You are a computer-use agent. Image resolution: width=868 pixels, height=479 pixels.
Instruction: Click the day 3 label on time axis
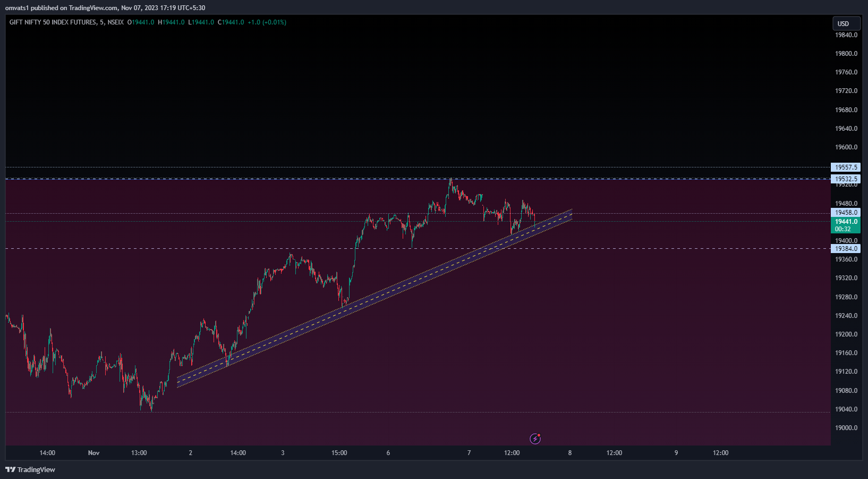coord(283,453)
